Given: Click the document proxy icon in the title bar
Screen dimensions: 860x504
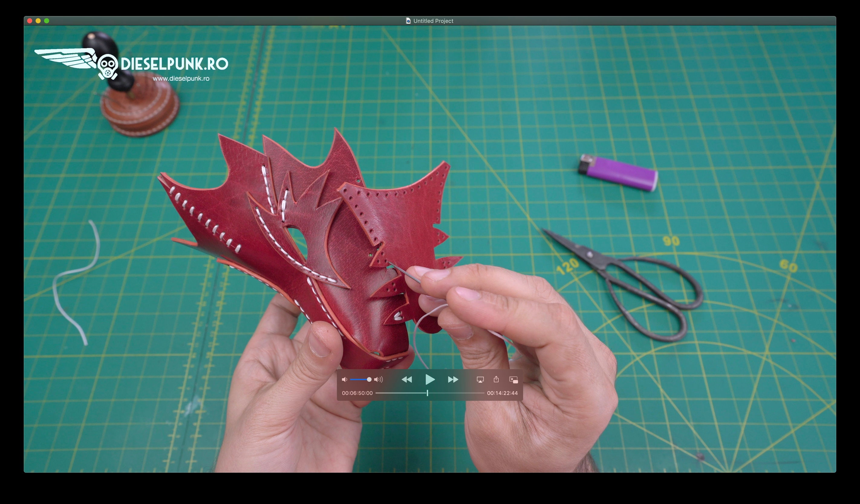Looking at the screenshot, I should (408, 21).
